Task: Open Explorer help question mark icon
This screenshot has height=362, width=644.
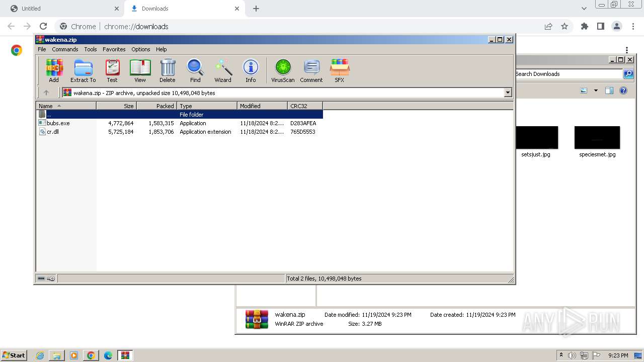Action: [x=623, y=90]
